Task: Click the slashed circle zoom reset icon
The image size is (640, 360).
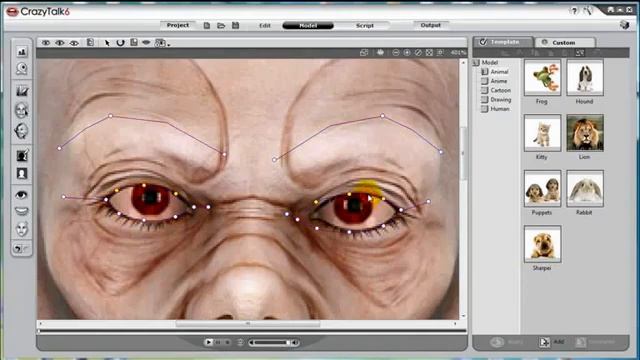Action: (x=418, y=53)
